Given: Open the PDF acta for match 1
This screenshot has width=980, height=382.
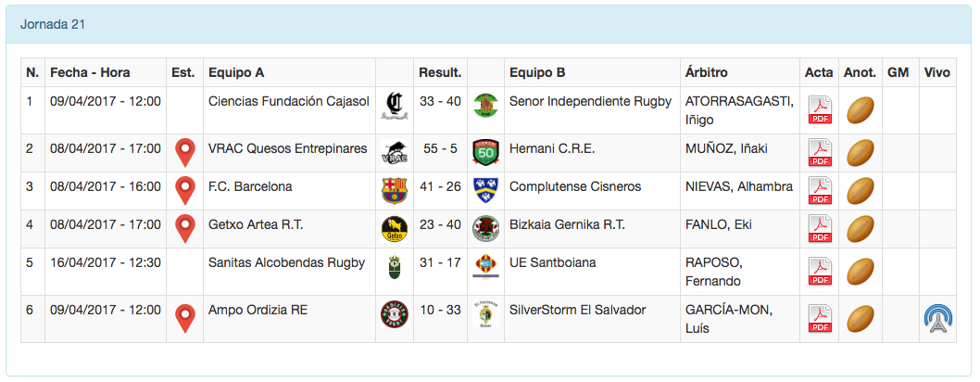Looking at the screenshot, I should click(x=820, y=110).
